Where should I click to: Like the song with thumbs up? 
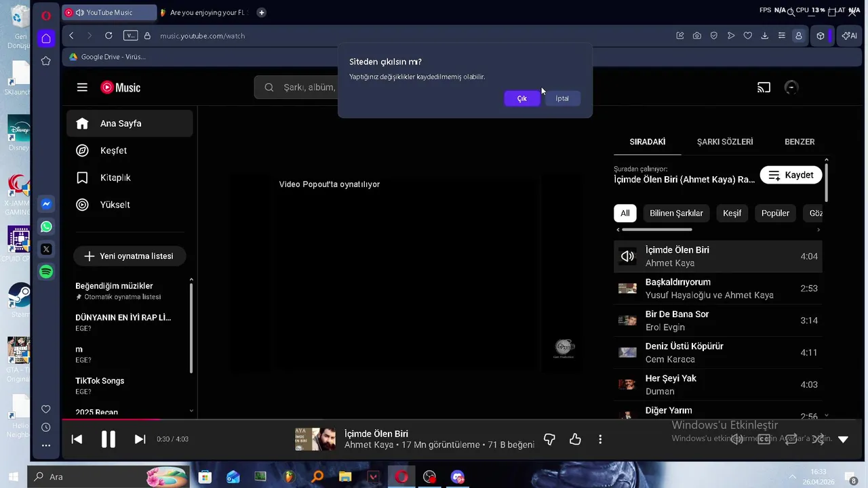click(x=575, y=439)
